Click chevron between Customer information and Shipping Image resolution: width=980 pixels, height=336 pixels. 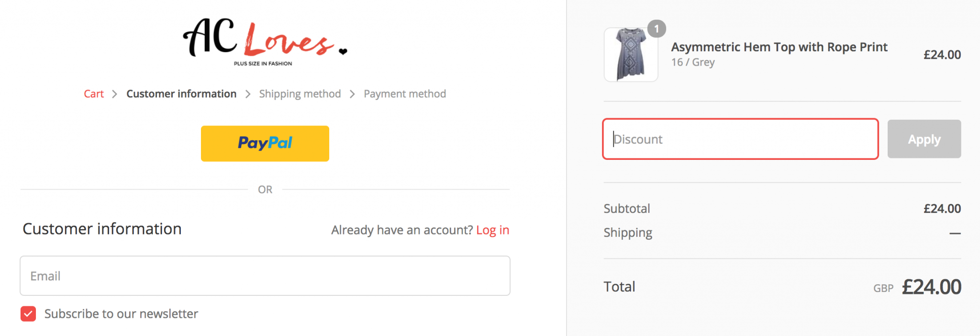coord(248,94)
